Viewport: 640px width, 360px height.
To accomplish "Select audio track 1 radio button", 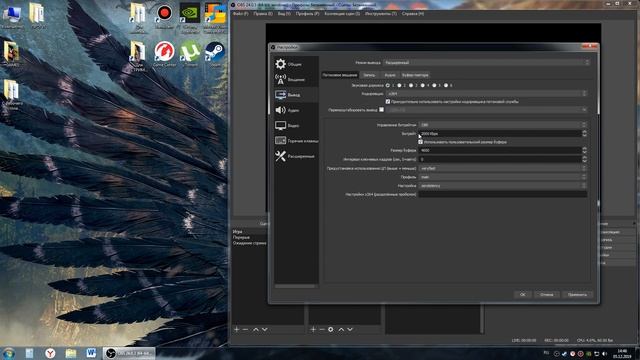I will click(388, 85).
